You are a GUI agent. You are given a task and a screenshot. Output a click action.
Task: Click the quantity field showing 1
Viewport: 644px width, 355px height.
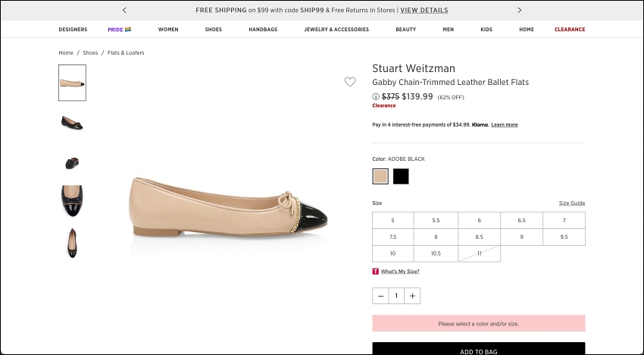(x=396, y=296)
